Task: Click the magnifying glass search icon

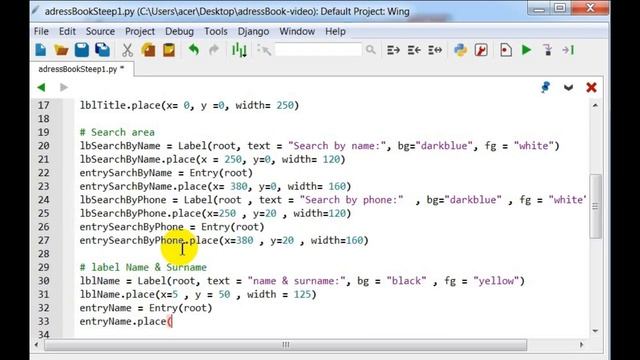Action: point(371,50)
